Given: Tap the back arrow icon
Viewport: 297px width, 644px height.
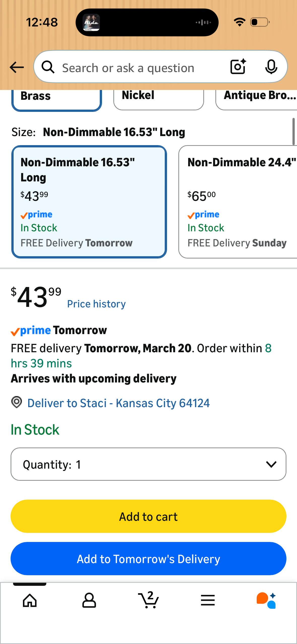Looking at the screenshot, I should 17,67.
